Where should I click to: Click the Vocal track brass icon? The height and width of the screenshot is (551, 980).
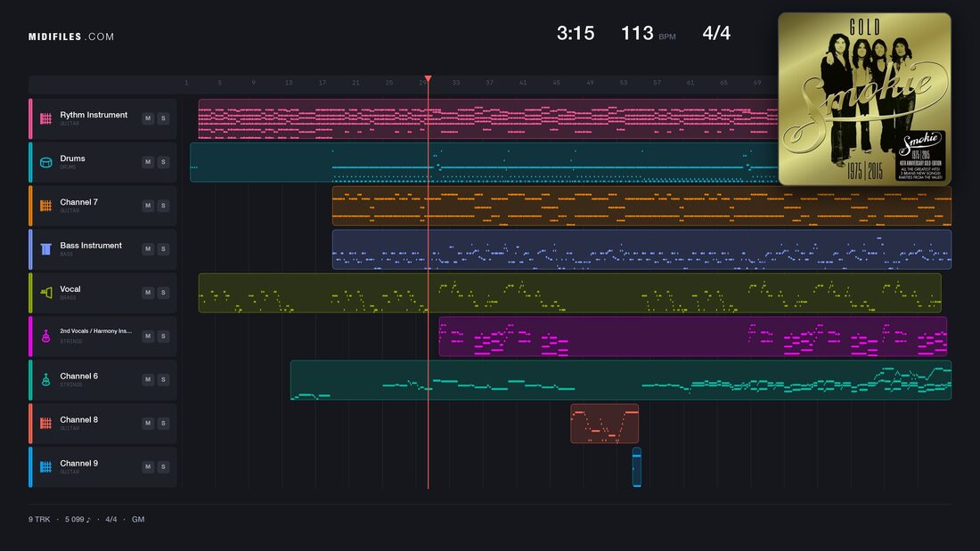pyautogui.click(x=45, y=292)
